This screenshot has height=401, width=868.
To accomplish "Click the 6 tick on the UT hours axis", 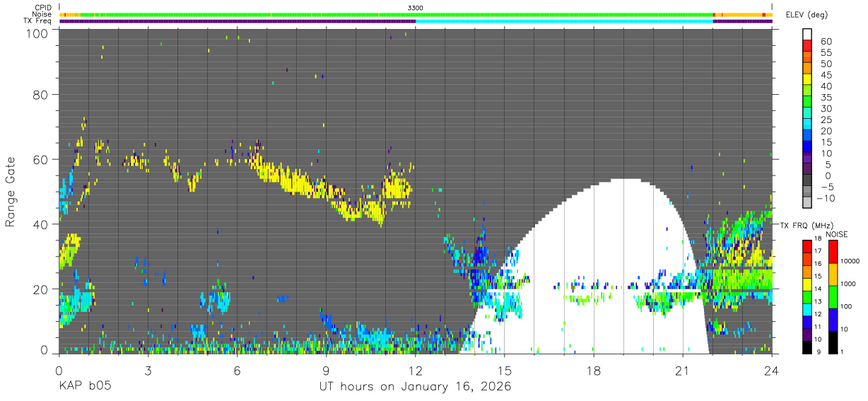I will 237,369.
